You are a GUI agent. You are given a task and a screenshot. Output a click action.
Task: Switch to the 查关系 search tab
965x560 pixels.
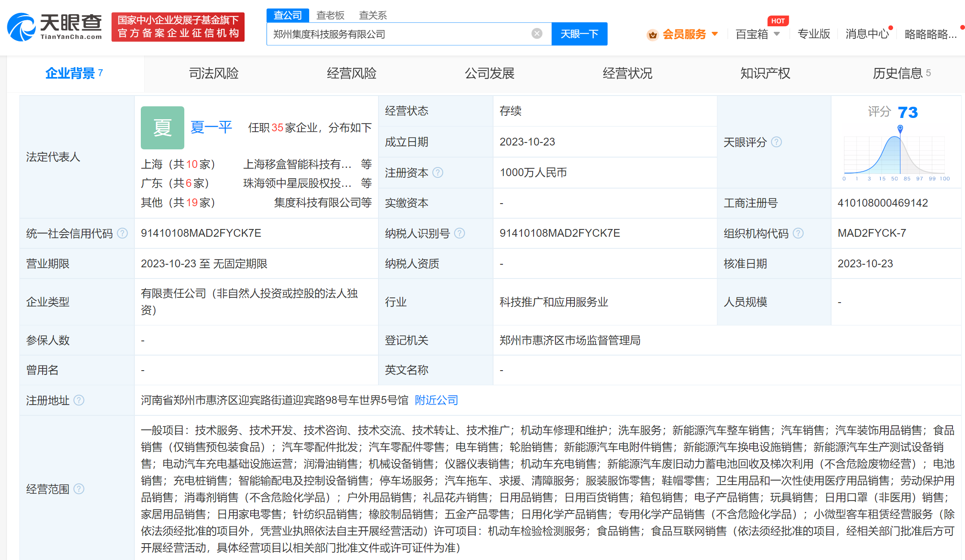point(373,15)
